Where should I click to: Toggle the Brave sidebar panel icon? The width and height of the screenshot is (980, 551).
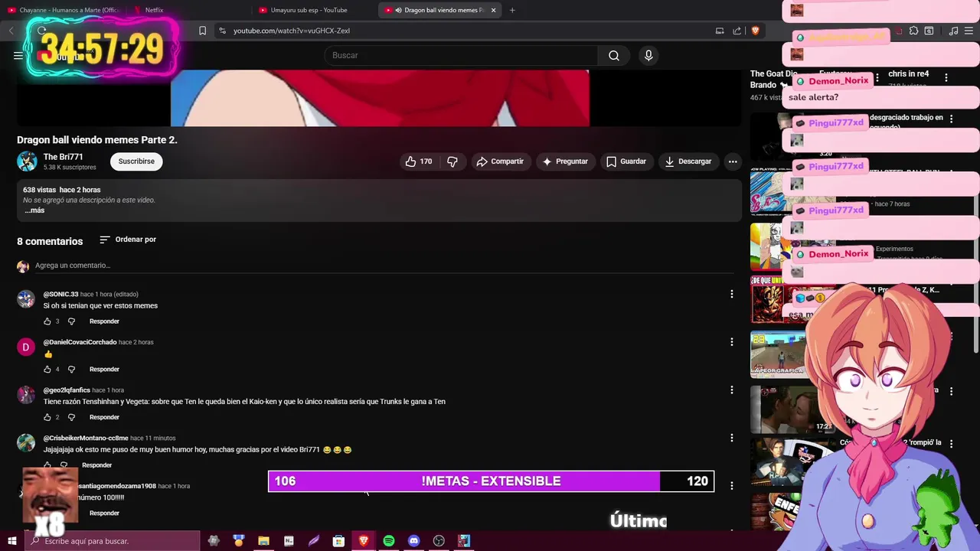(x=929, y=31)
